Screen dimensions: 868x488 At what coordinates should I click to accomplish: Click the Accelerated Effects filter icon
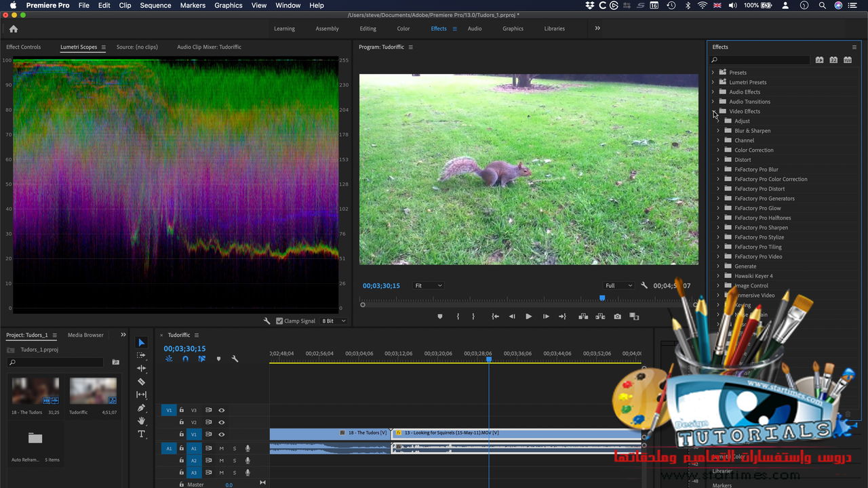point(819,60)
